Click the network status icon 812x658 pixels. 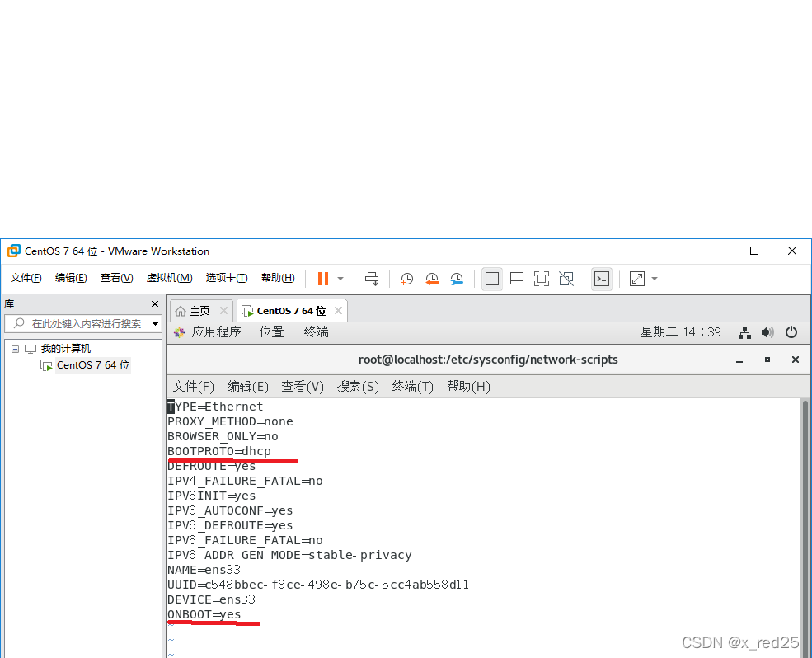pos(744,332)
